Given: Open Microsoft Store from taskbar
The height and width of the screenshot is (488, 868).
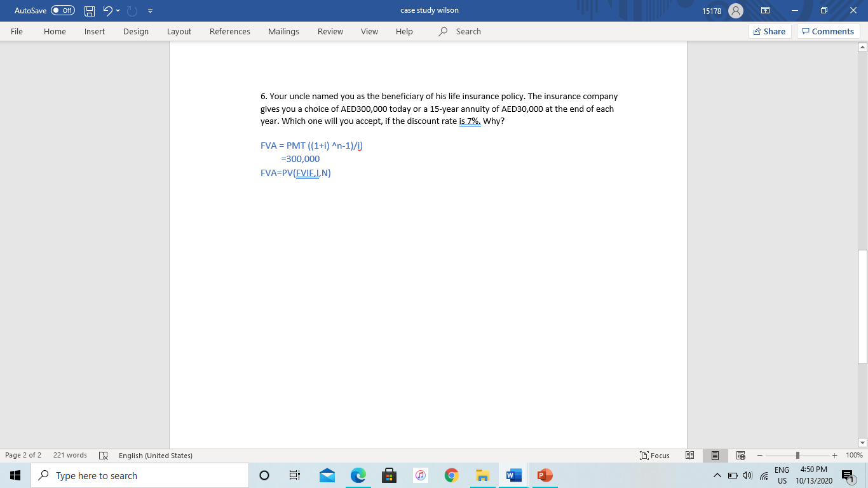Looking at the screenshot, I should [389, 475].
